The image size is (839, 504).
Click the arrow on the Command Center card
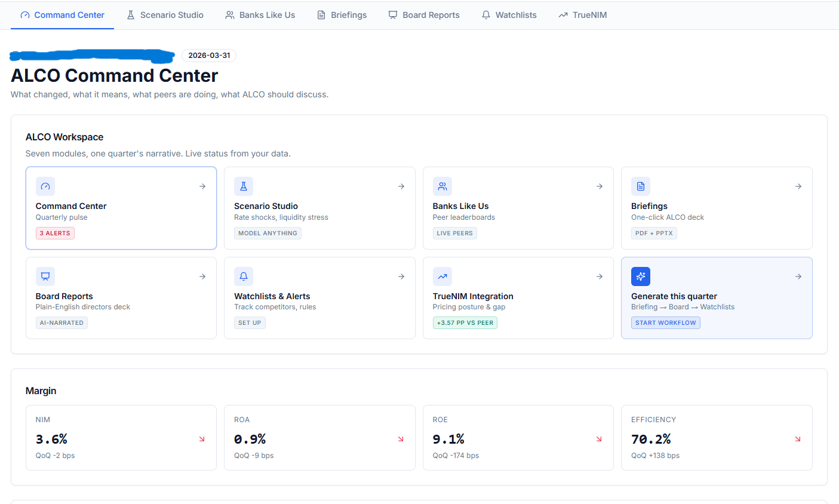pos(202,186)
